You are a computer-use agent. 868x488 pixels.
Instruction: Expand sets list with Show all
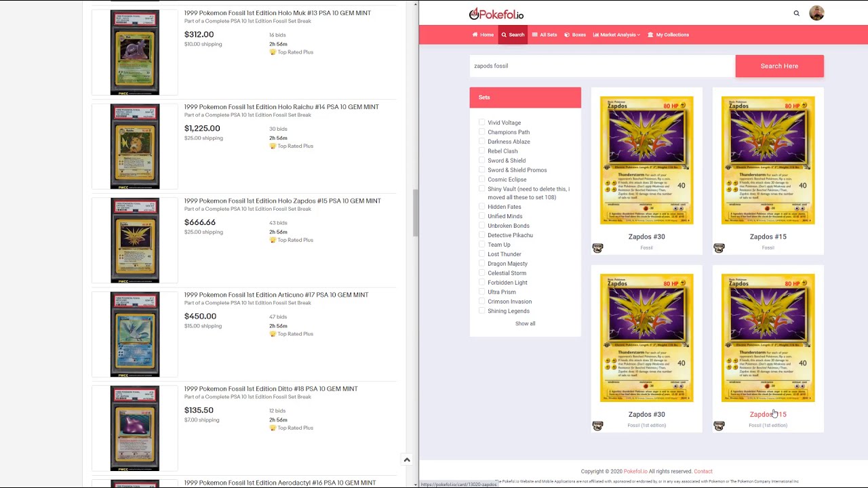pos(525,323)
